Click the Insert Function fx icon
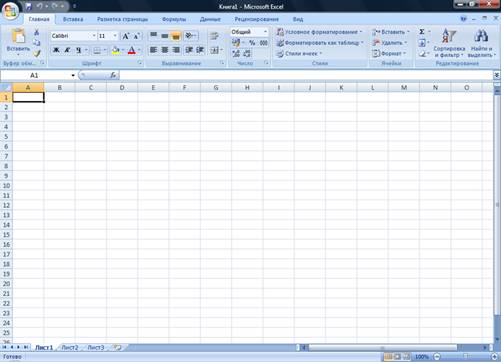Viewport: 501px width, 362px height. click(113, 75)
